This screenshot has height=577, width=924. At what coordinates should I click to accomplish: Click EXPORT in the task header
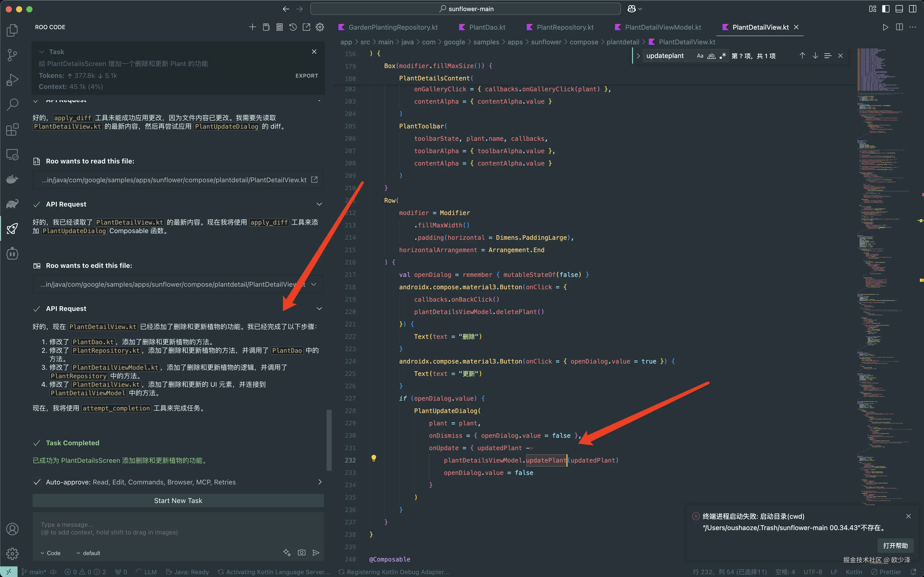(307, 76)
